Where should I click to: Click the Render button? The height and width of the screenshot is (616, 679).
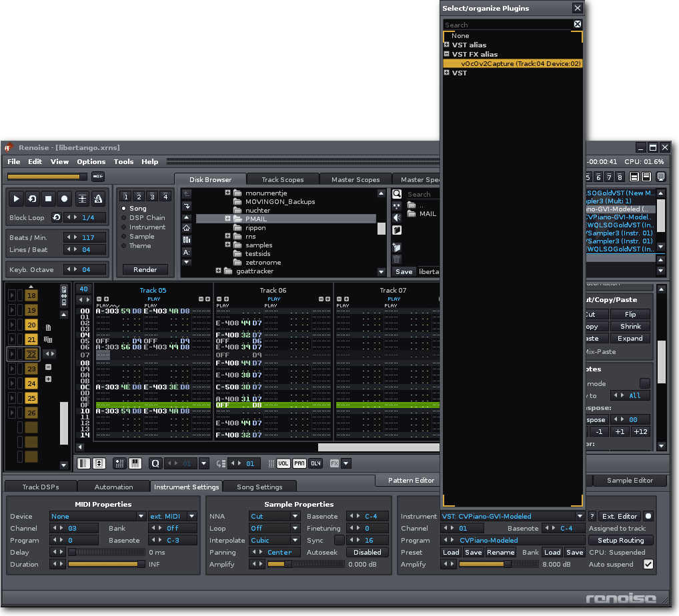click(145, 269)
